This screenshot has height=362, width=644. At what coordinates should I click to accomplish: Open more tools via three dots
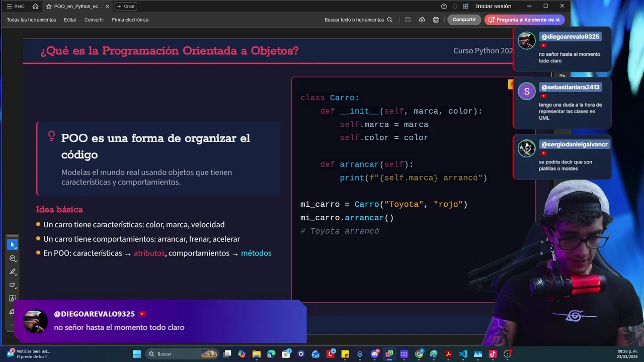point(13,325)
